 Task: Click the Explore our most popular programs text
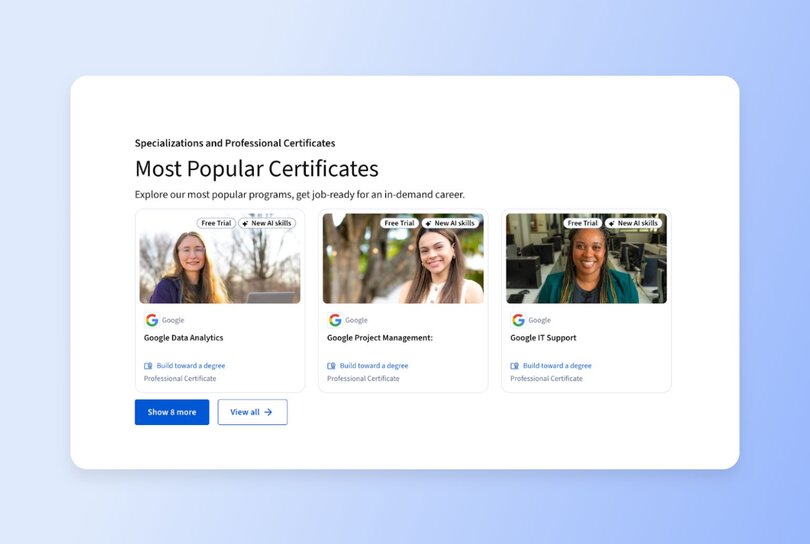coord(300,195)
